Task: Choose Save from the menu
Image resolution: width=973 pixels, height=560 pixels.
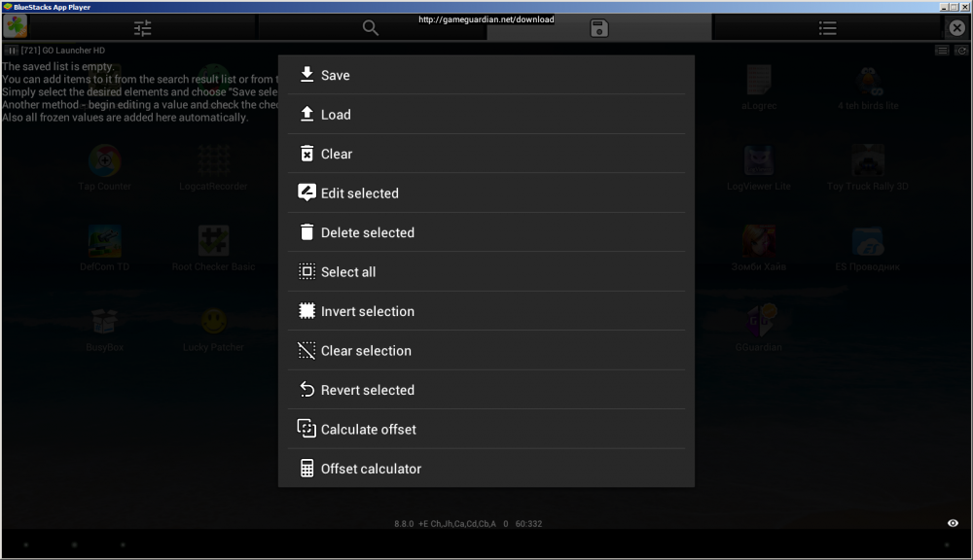Action: point(336,75)
